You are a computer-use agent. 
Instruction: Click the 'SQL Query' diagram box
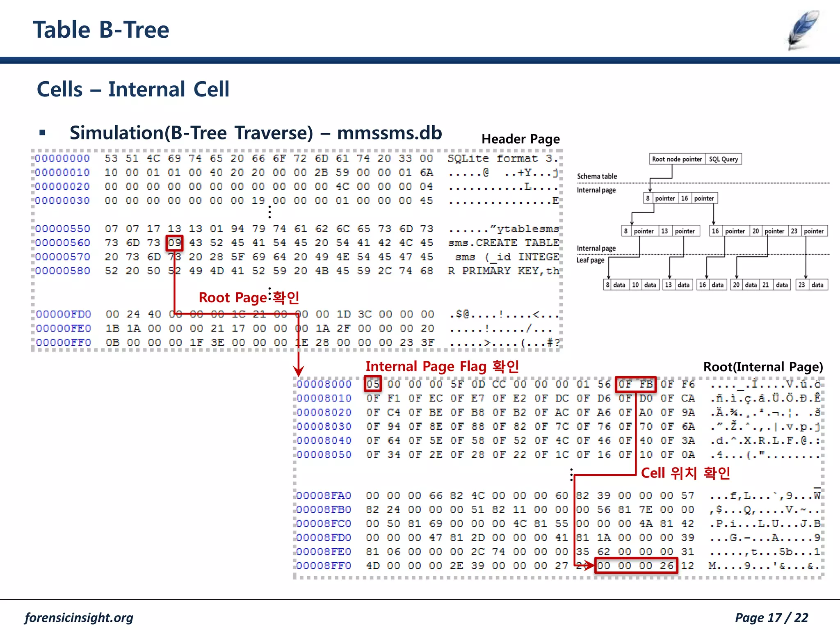pos(724,159)
